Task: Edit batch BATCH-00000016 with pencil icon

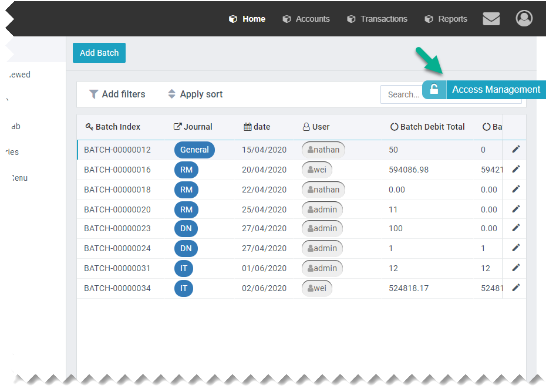Action: point(516,169)
